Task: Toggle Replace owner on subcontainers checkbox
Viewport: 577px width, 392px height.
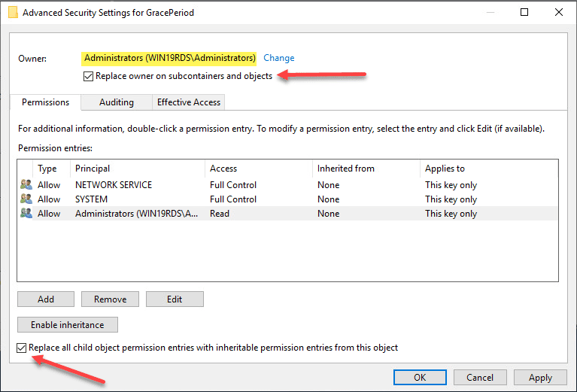Action: 90,77
